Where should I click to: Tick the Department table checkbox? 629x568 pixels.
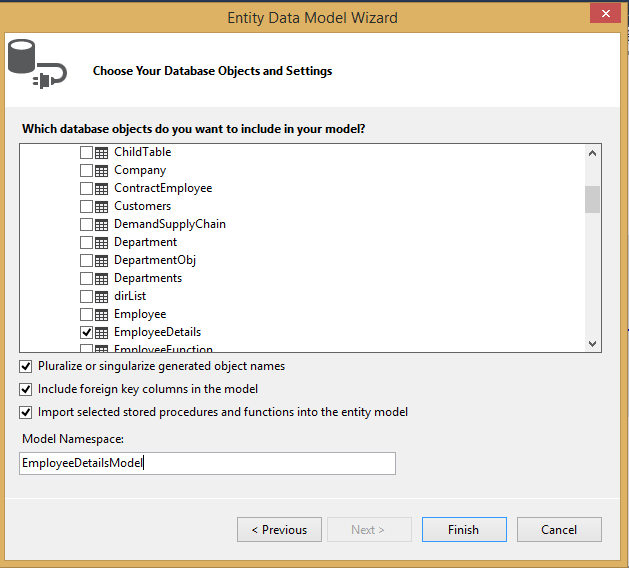86,243
